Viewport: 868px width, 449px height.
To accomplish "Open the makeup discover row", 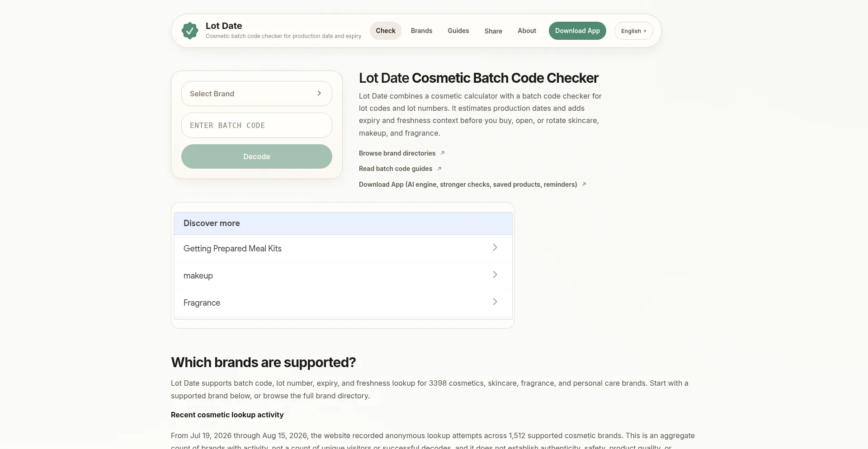I will coord(343,275).
